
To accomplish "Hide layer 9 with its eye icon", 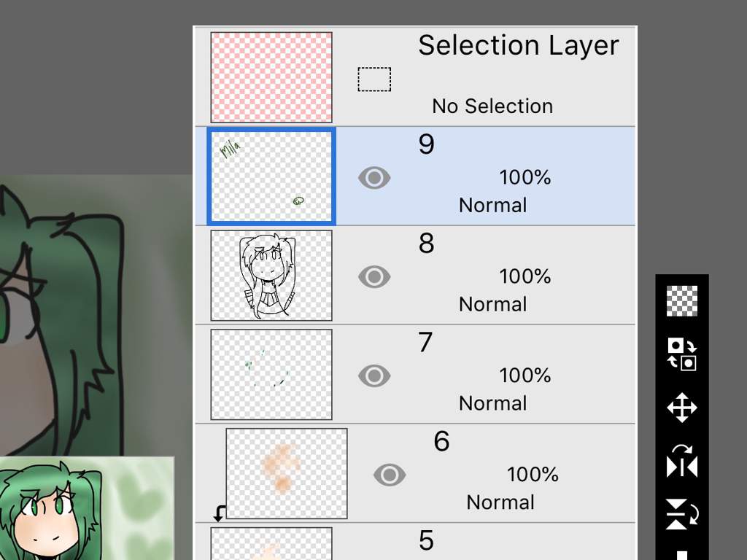I will (374, 178).
